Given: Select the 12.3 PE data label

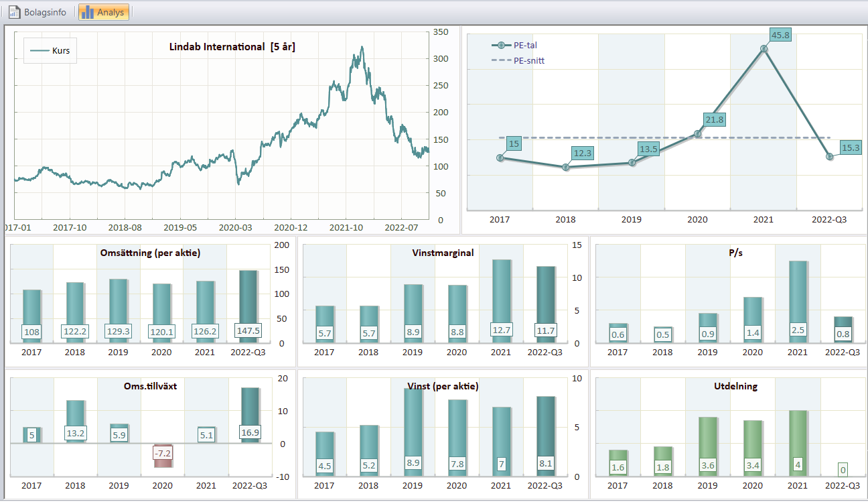Looking at the screenshot, I should point(583,153).
